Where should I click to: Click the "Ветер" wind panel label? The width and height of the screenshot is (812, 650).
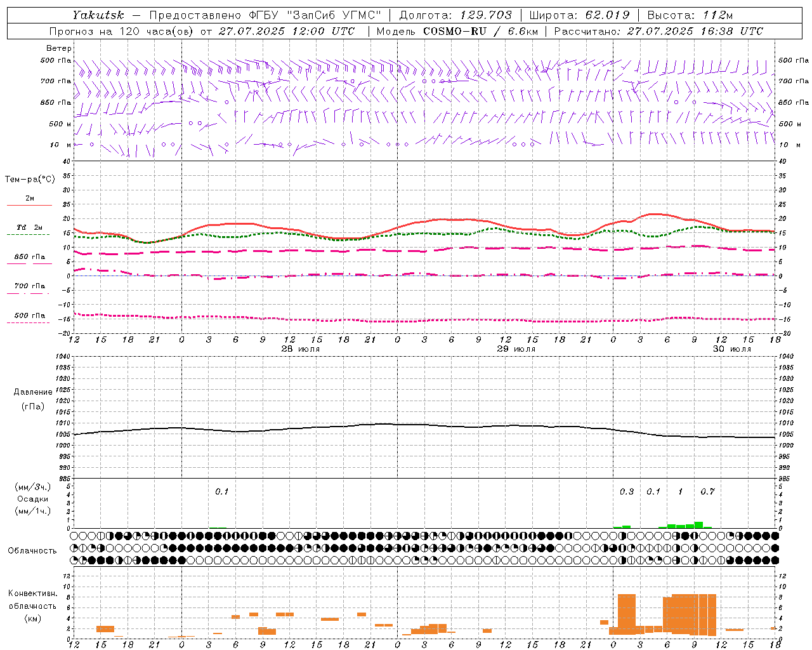point(59,48)
